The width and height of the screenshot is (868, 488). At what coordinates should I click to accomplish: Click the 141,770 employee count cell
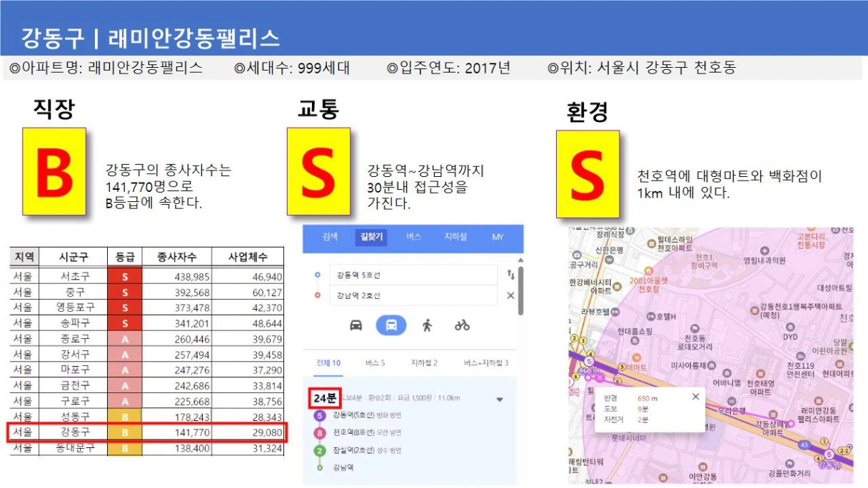point(178,432)
